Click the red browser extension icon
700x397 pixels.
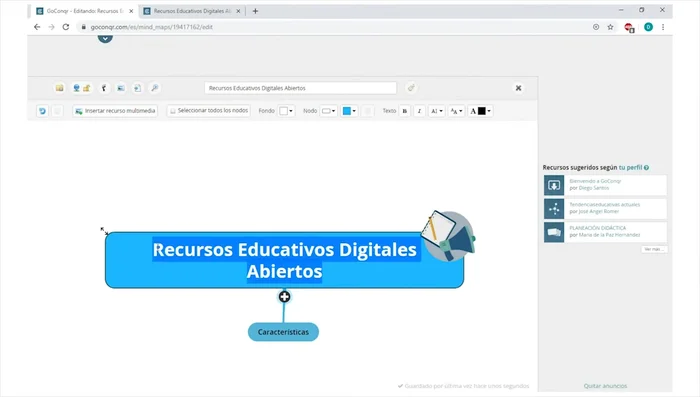click(629, 28)
